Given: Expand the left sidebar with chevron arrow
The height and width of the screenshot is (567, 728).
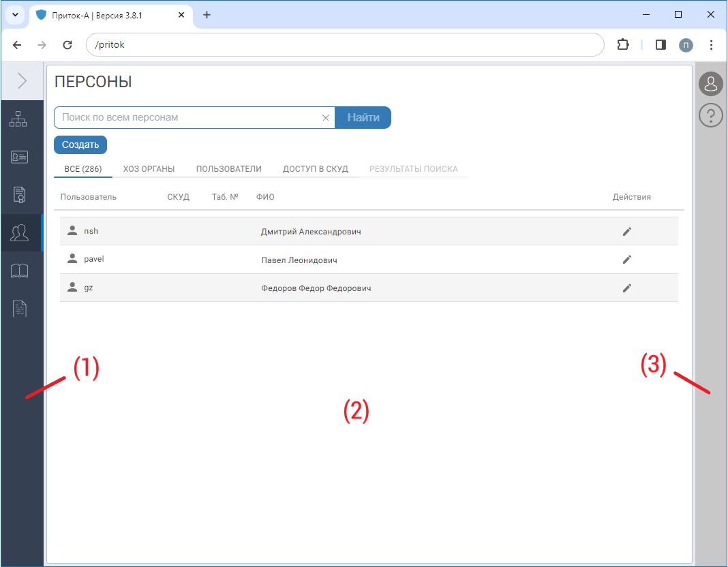Looking at the screenshot, I should point(22,80).
